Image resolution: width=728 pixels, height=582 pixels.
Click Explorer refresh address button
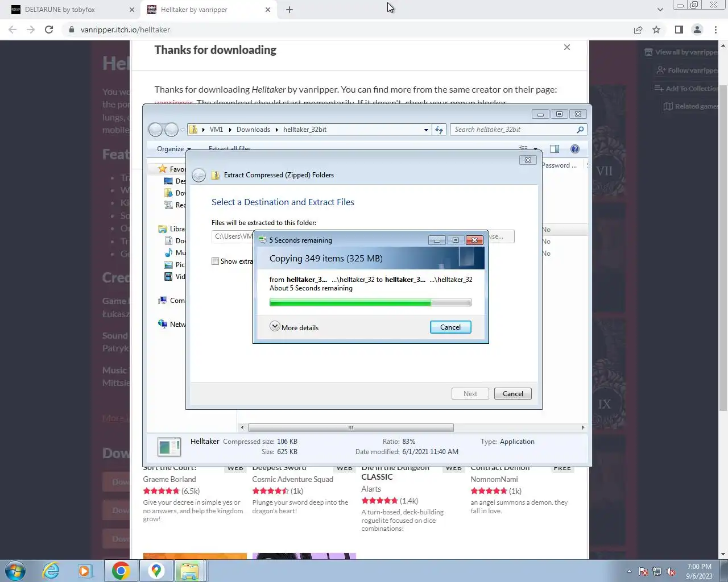click(x=439, y=130)
